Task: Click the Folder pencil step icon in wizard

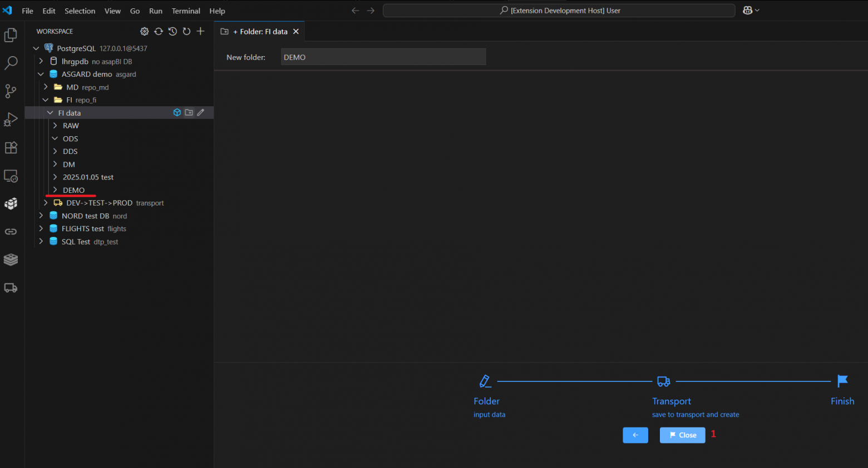Action: pos(485,381)
